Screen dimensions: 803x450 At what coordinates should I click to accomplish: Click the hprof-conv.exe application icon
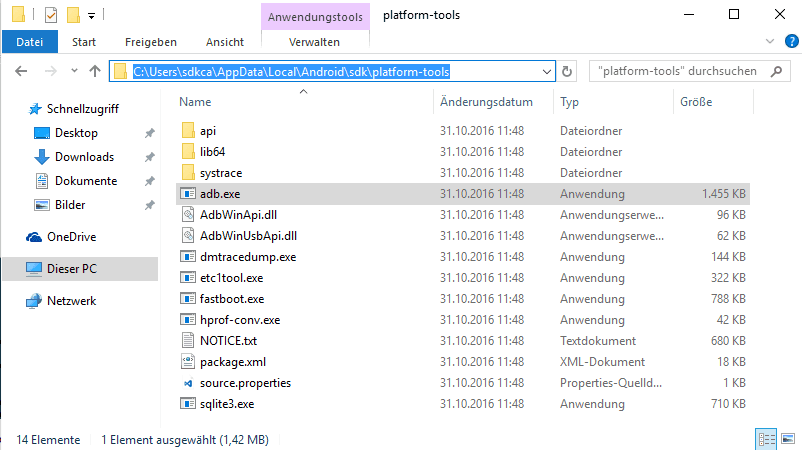pos(188,319)
